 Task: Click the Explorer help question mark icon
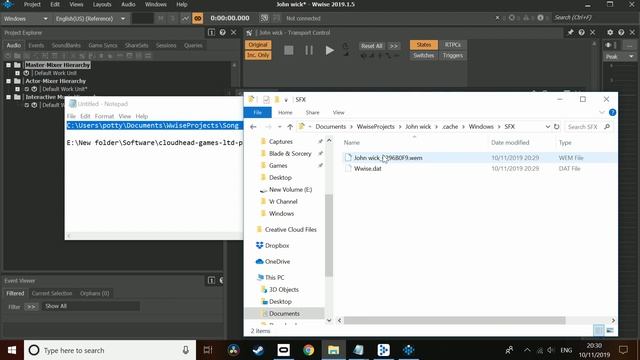coord(612,112)
